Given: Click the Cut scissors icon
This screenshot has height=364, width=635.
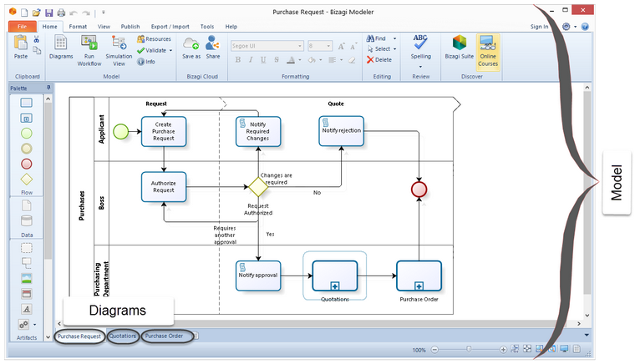Looking at the screenshot, I should click(37, 39).
